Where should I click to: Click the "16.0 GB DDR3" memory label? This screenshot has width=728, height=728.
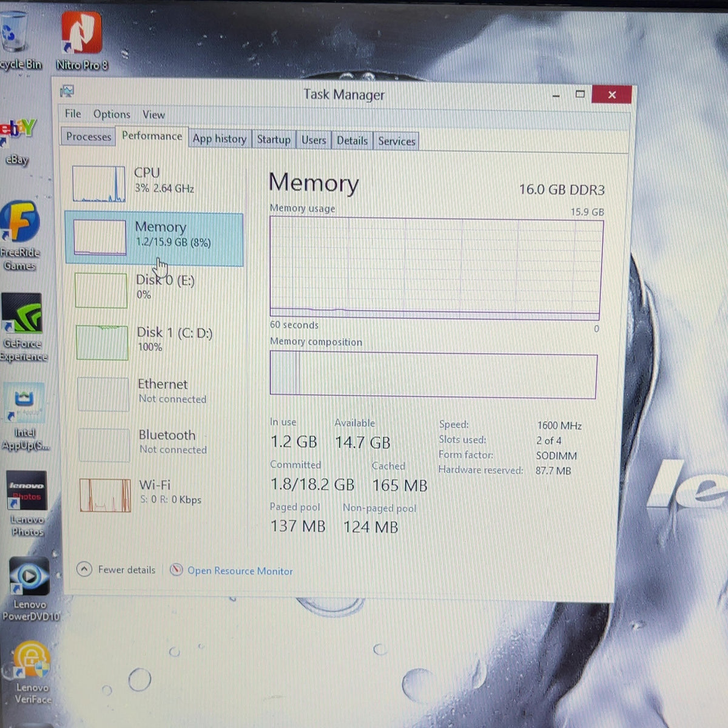(562, 190)
